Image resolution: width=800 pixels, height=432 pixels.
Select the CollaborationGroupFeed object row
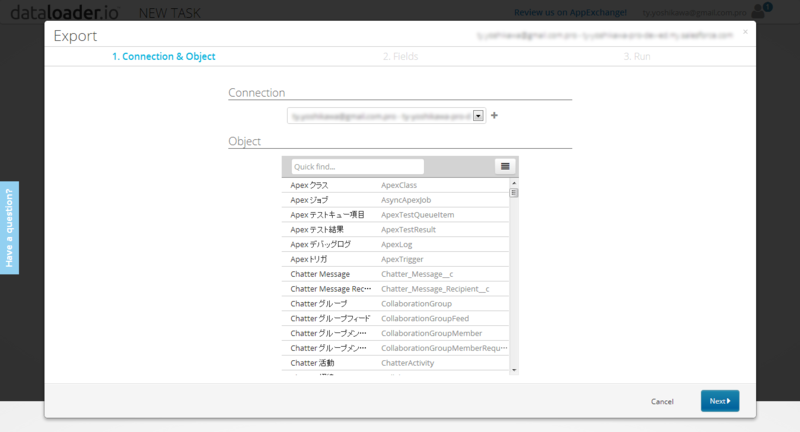(x=395, y=318)
